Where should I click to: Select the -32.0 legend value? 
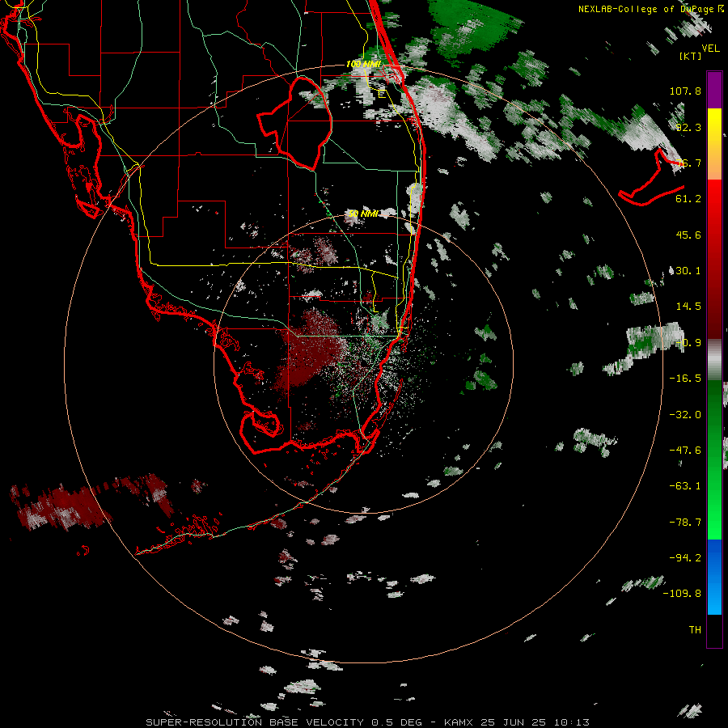point(685,415)
